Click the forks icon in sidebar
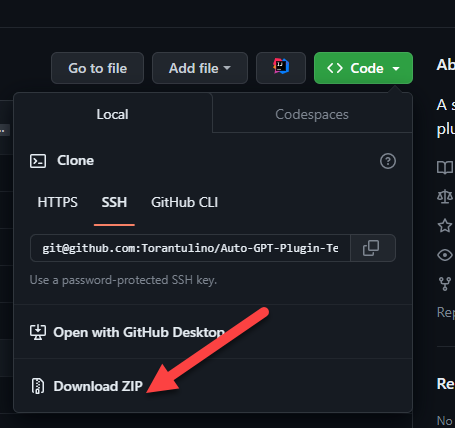Viewport: 455px width, 428px height. click(x=445, y=284)
